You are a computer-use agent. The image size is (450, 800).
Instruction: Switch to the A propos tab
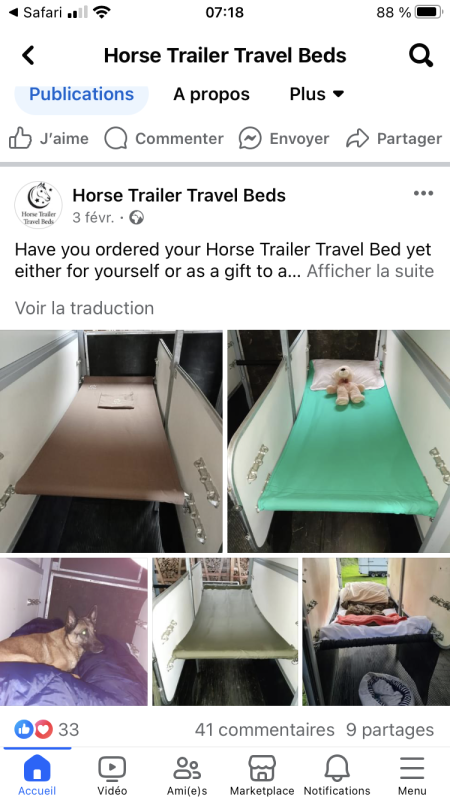[211, 94]
